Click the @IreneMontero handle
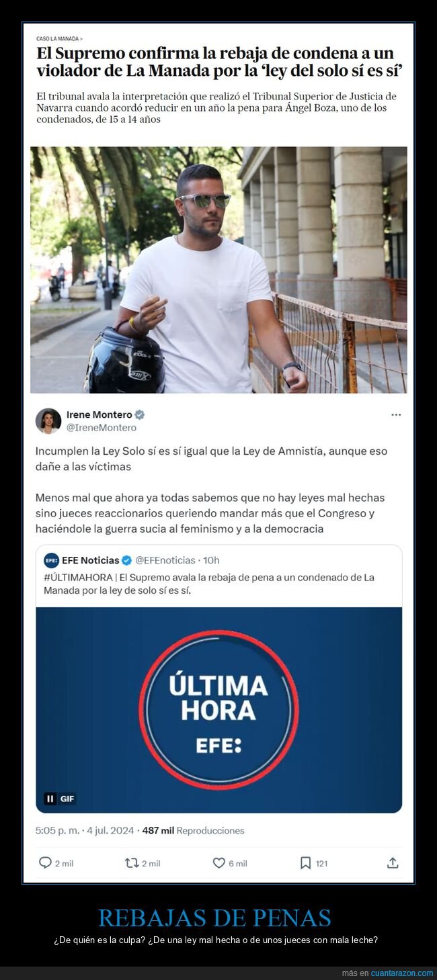437x980 pixels. click(101, 427)
